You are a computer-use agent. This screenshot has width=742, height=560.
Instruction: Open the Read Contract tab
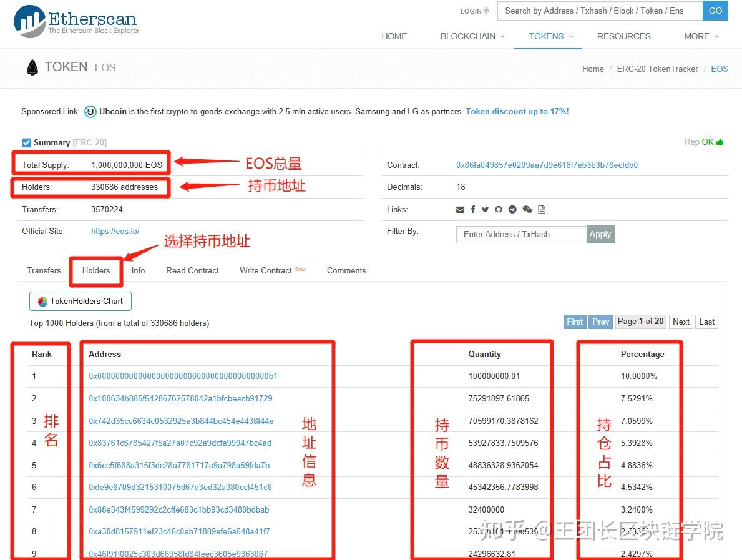coord(193,271)
